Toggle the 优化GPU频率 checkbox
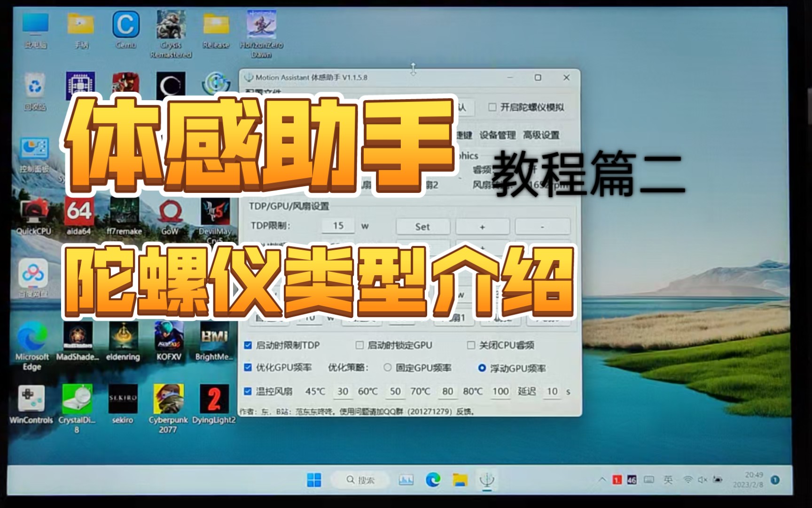Image resolution: width=812 pixels, height=508 pixels. (248, 367)
